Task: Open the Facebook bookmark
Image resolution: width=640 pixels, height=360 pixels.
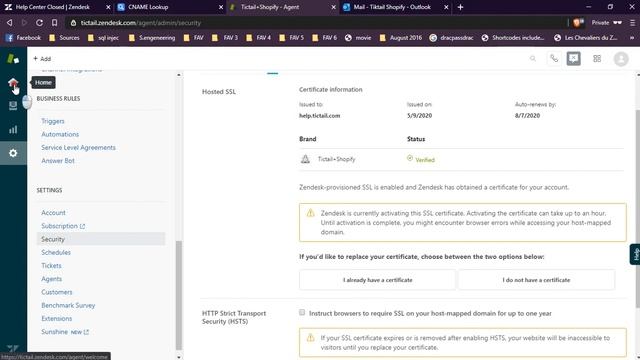Action: point(23,38)
